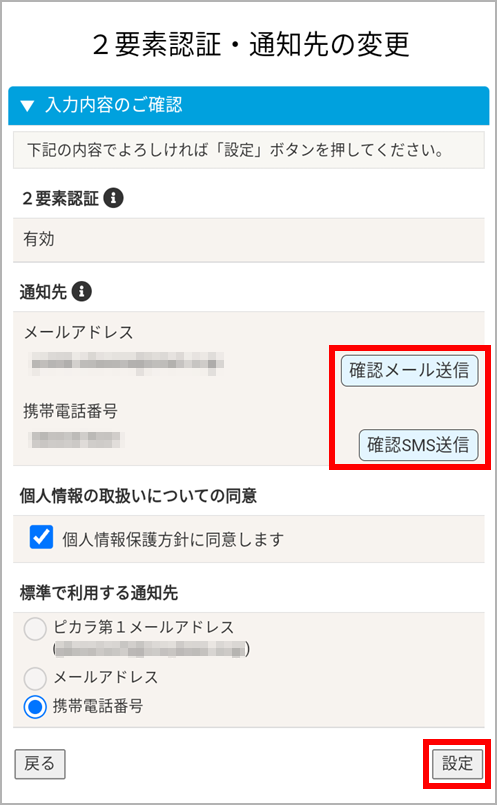Click the 携帯電話番号 radio label text

click(x=98, y=706)
